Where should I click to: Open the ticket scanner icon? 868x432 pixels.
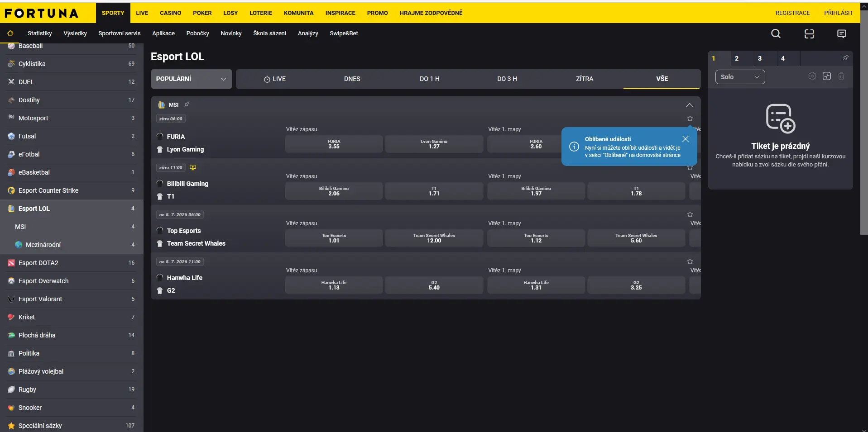point(809,33)
